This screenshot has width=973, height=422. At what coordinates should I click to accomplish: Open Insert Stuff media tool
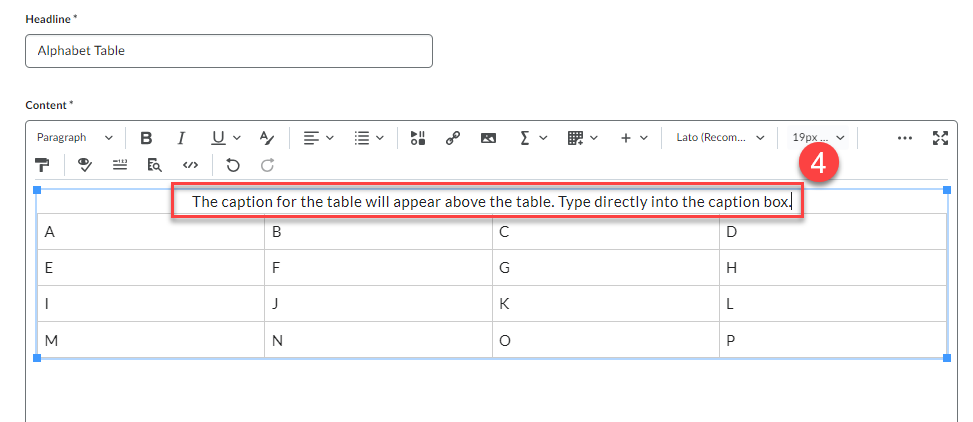coord(418,138)
